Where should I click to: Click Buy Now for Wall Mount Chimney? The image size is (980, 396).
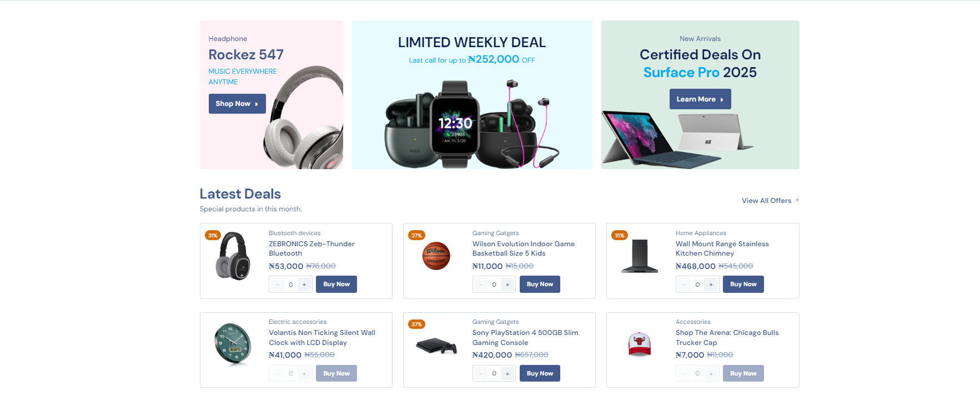(743, 285)
